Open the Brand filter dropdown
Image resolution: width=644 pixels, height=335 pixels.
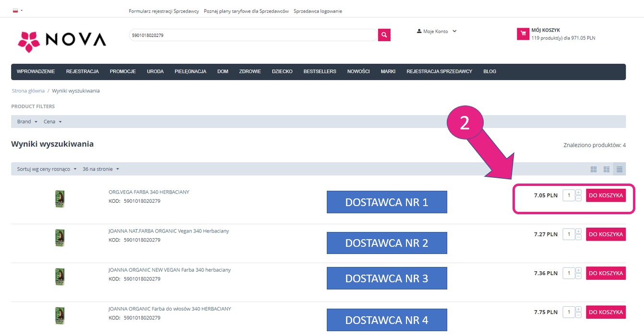click(27, 122)
